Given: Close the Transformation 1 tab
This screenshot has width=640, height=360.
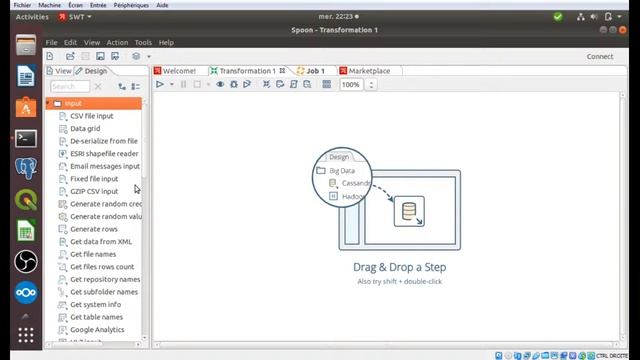Looking at the screenshot, I should (282, 71).
